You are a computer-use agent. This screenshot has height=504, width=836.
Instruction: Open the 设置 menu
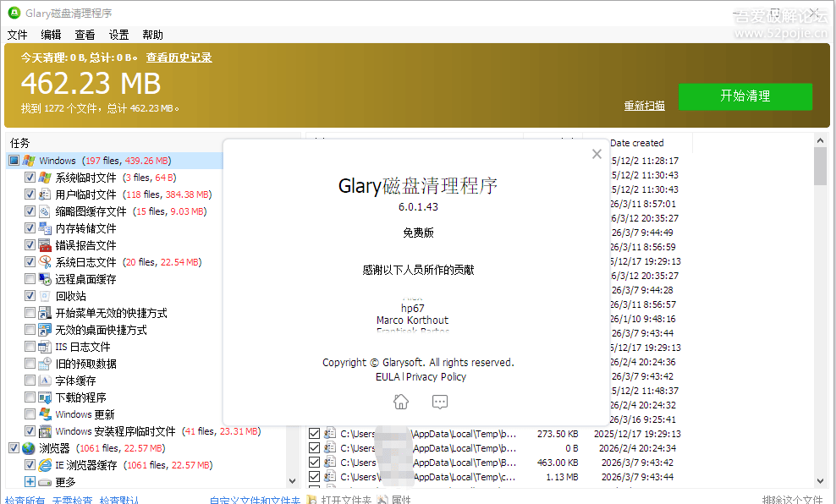118,35
